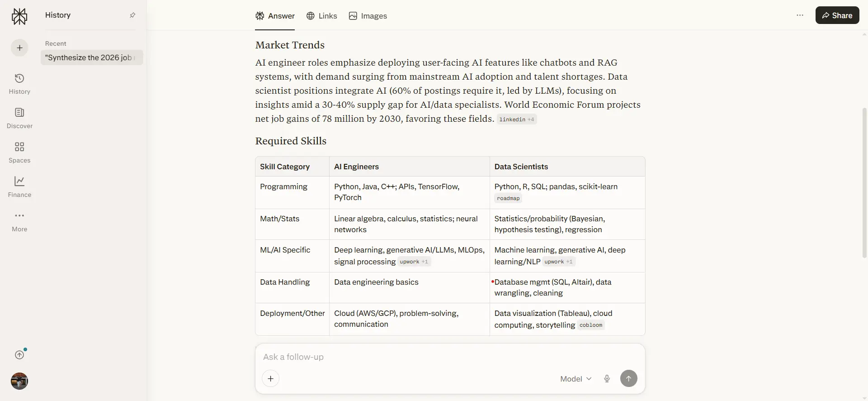The width and height of the screenshot is (868, 401).
Task: Expand the linkedin +4 citation sources
Action: 517,119
